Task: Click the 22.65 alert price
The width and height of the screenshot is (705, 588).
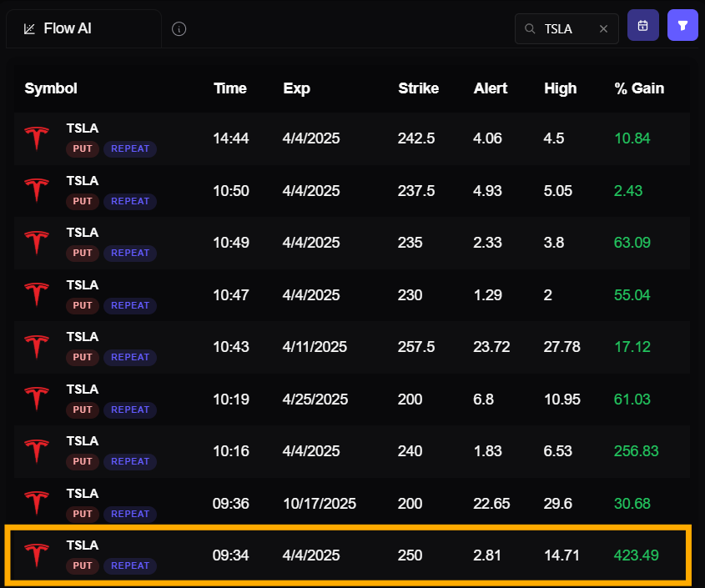Action: click(x=491, y=504)
